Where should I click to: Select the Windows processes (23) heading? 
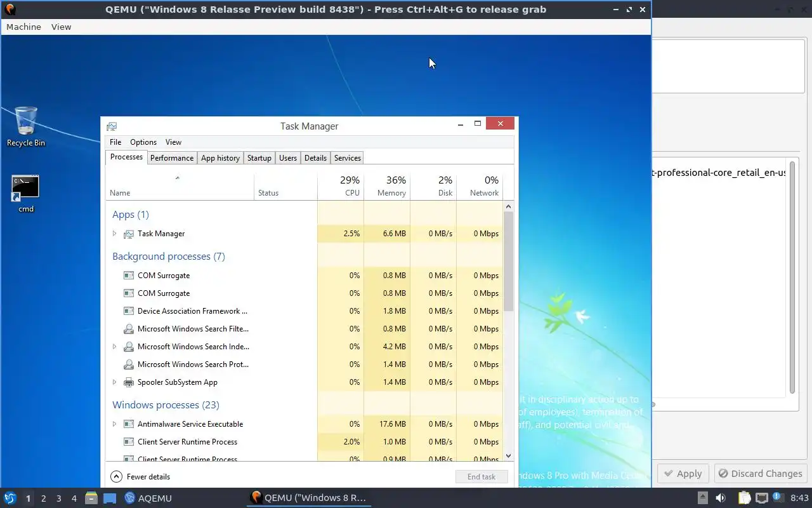click(166, 405)
